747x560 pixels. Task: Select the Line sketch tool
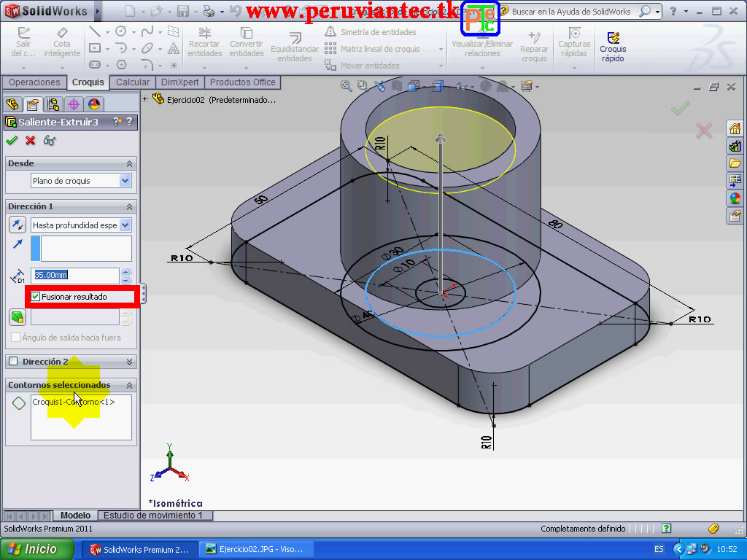[x=95, y=32]
